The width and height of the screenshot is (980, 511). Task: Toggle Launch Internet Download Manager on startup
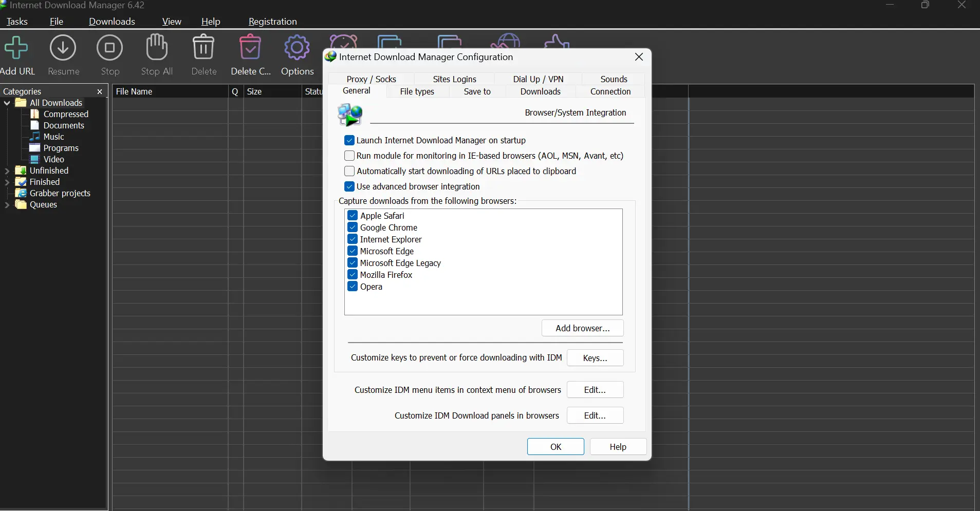349,140
